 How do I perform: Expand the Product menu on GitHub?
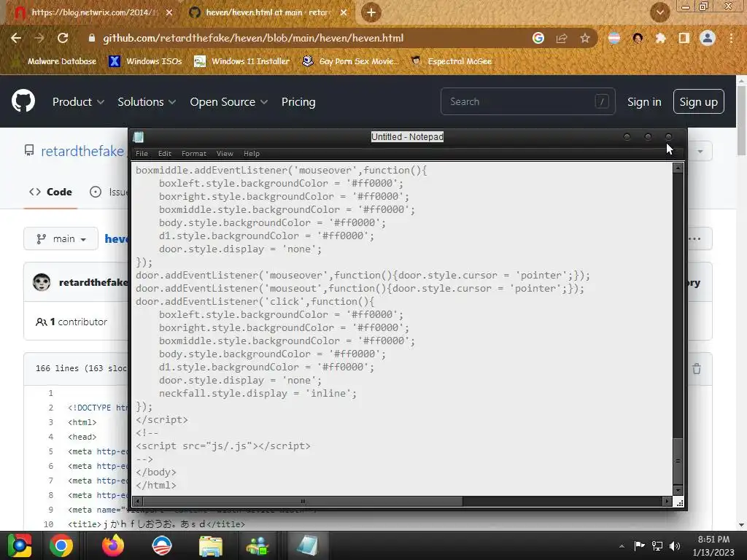tap(78, 102)
